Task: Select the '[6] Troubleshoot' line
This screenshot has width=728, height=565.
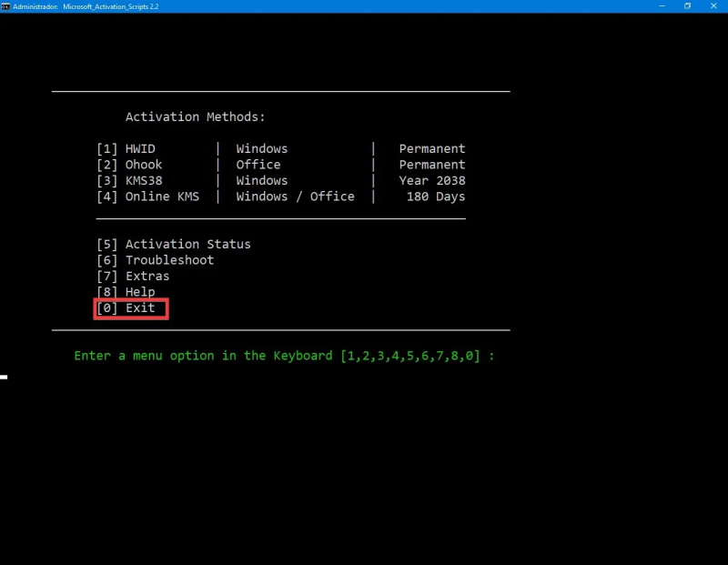Action: 156,260
